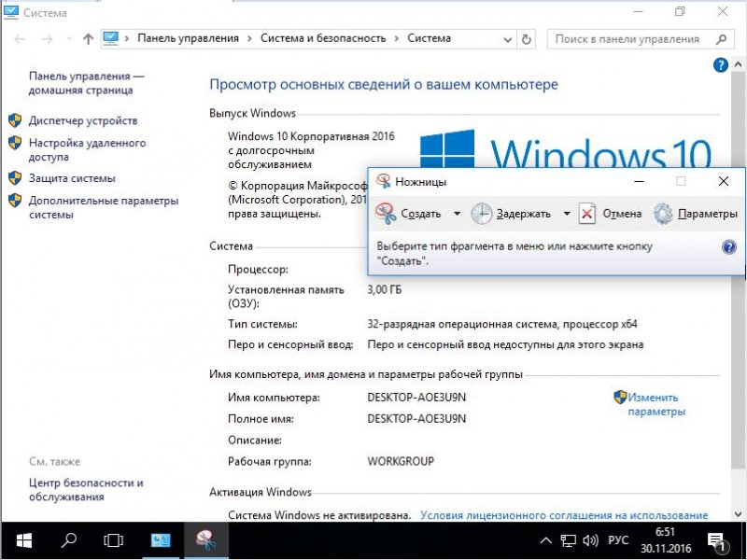Expand breadcrumb arrow after System and Security
The height and width of the screenshot is (560, 747).
point(396,38)
